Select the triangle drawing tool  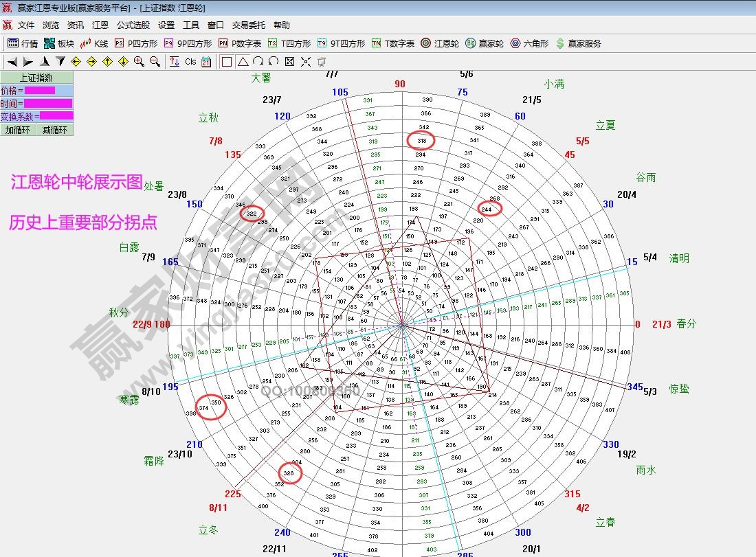243,62
